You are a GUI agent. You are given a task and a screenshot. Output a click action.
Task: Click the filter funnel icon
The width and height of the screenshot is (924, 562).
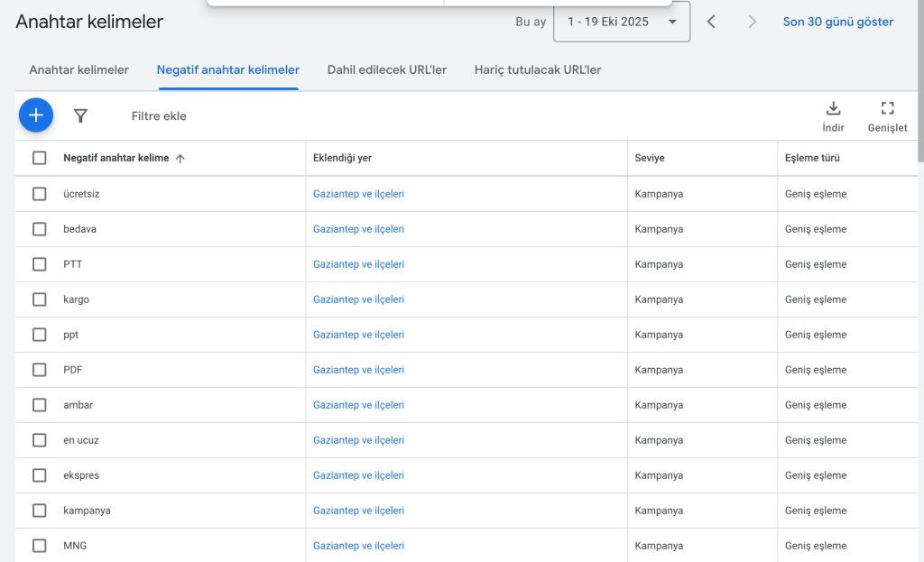[x=80, y=115]
